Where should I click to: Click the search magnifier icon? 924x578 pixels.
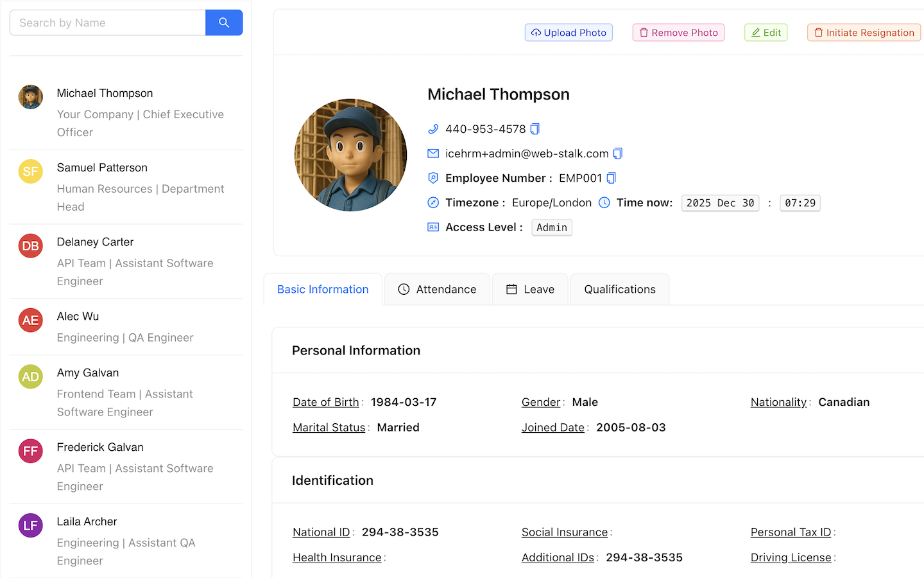[223, 22]
